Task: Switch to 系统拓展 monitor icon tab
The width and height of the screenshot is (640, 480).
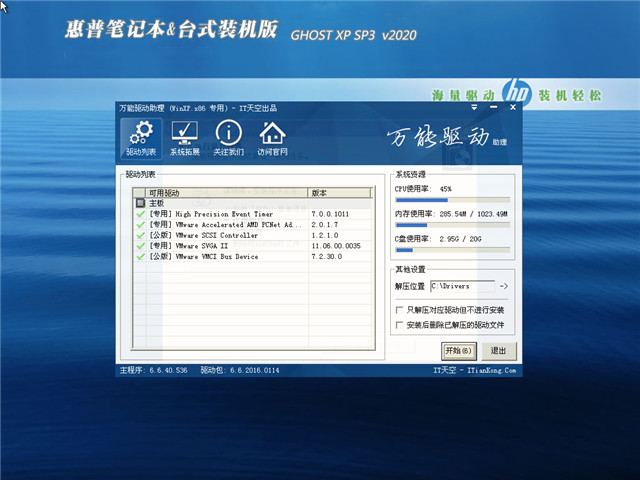Action: [x=184, y=139]
